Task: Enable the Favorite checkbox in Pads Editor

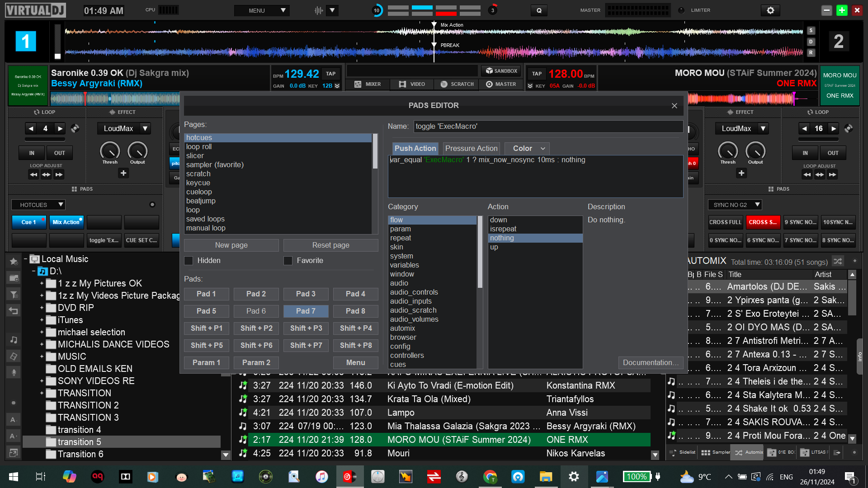Action: click(x=288, y=261)
